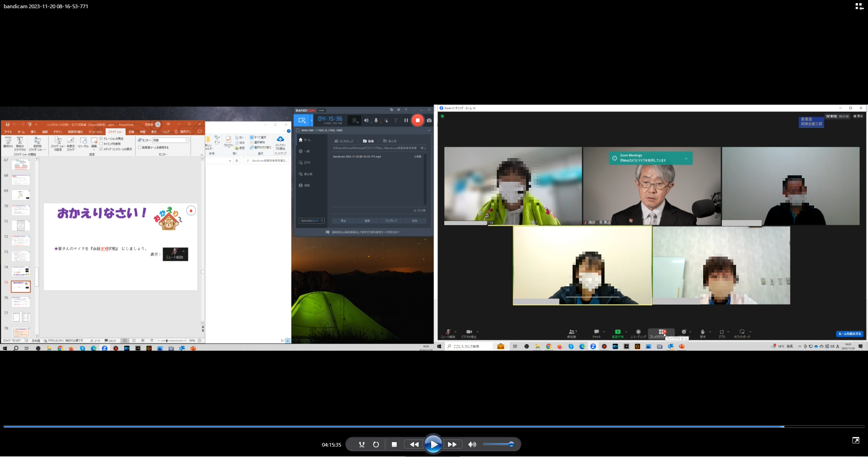Toggle repeat in the media player
The width and height of the screenshot is (868, 458).
[x=376, y=444]
